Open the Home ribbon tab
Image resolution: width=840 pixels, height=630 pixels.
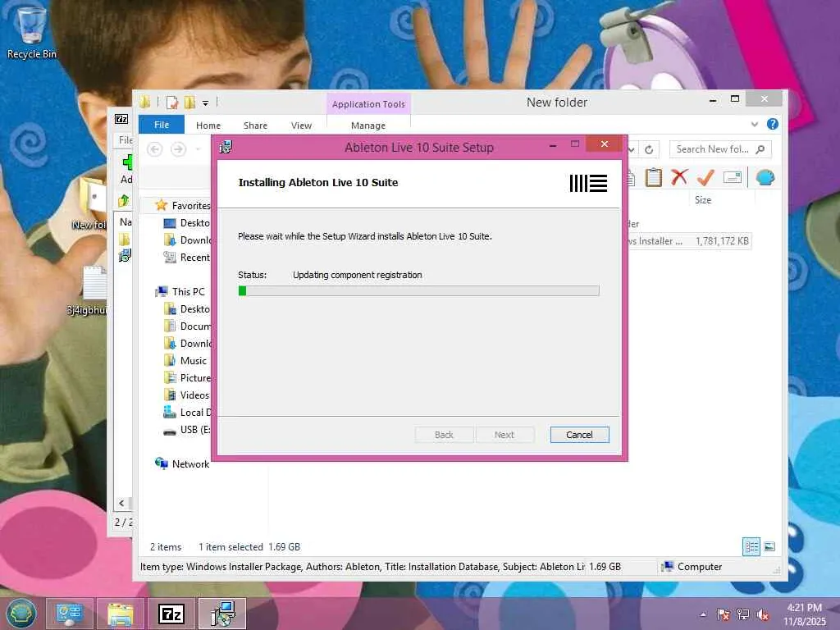pyautogui.click(x=208, y=126)
